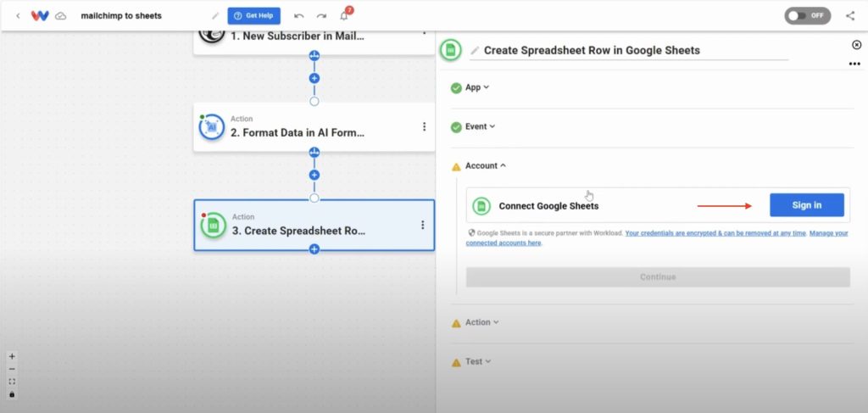Toggle the workflow ON/OFF switch

(807, 16)
